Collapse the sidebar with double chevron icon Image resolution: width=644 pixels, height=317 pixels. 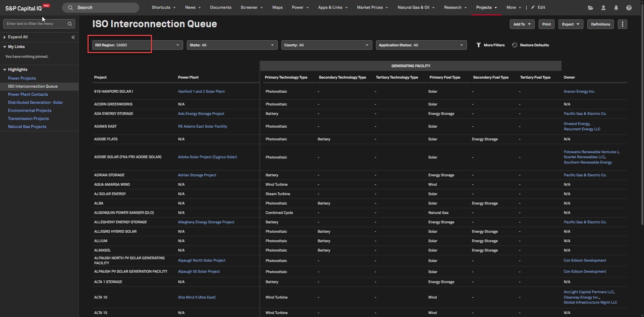point(73,37)
